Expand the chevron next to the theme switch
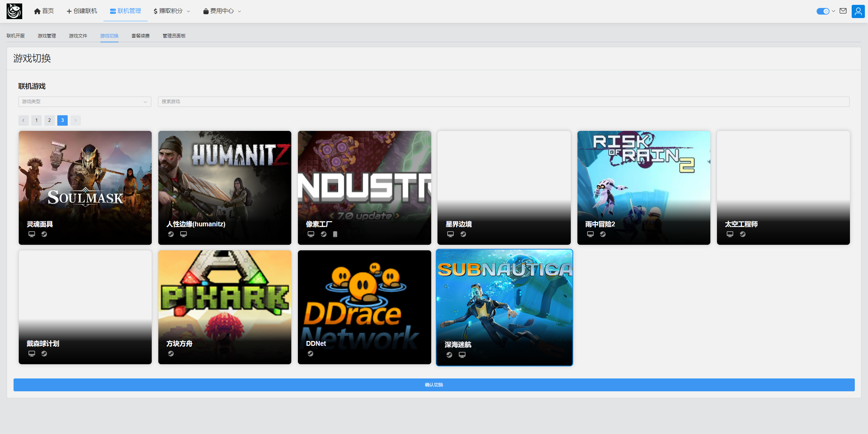Screen dimensions: 868x434 tap(833, 11)
